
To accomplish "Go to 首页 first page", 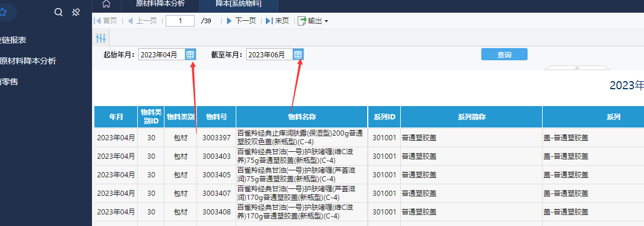I will [105, 20].
